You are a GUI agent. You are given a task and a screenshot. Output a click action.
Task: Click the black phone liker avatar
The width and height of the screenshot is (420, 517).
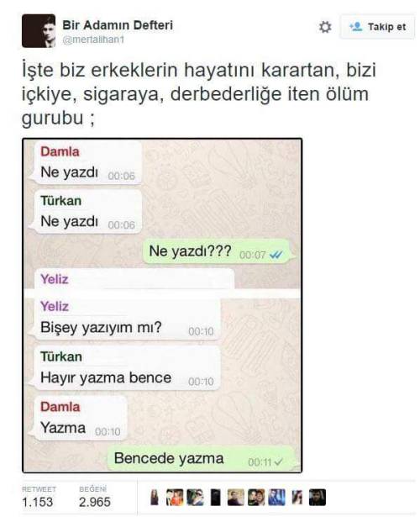point(215,497)
